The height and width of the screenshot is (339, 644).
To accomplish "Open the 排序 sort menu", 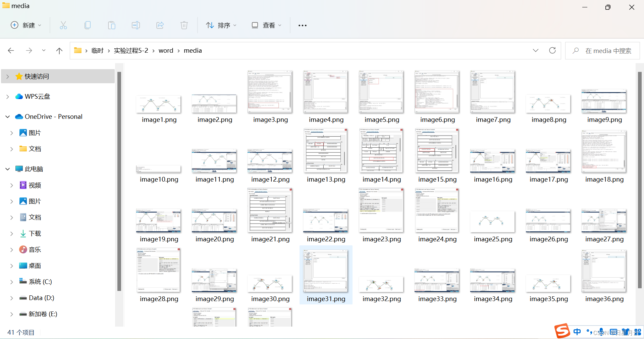I will point(221,25).
